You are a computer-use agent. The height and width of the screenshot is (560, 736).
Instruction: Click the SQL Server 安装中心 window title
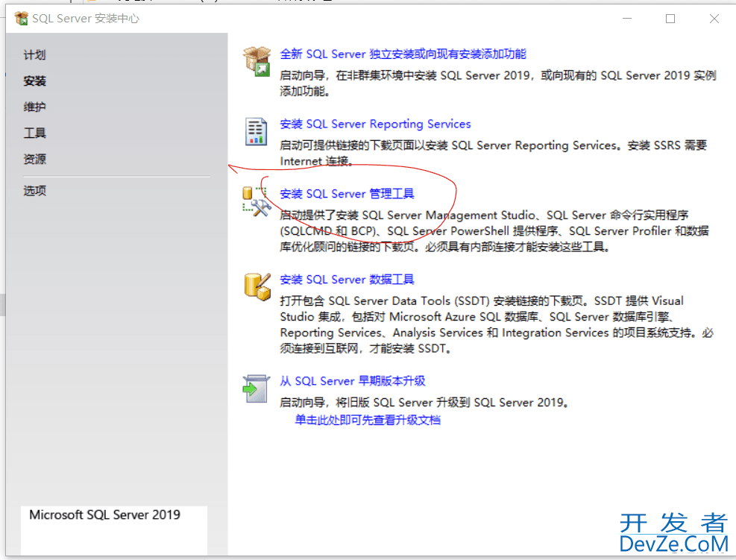(x=86, y=19)
